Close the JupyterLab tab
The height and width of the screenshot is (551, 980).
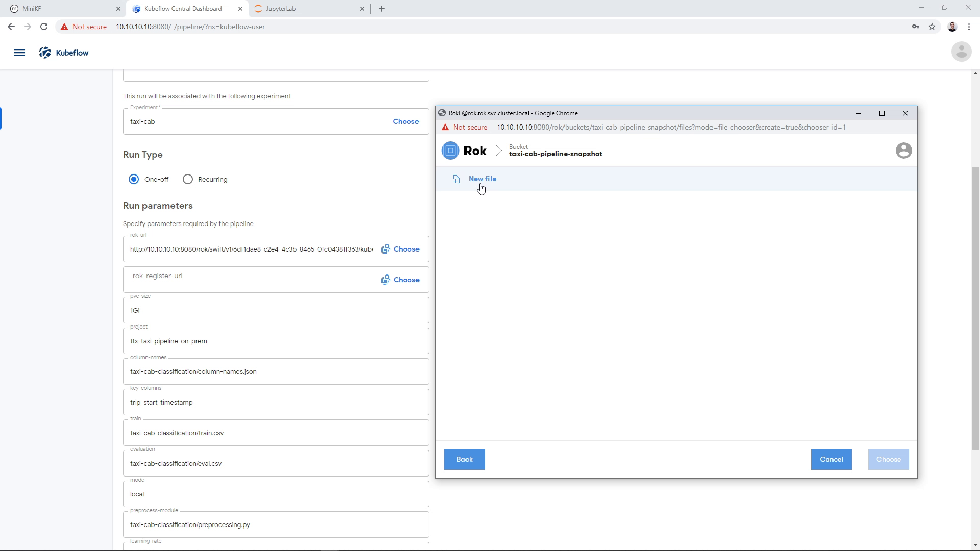coord(362,9)
